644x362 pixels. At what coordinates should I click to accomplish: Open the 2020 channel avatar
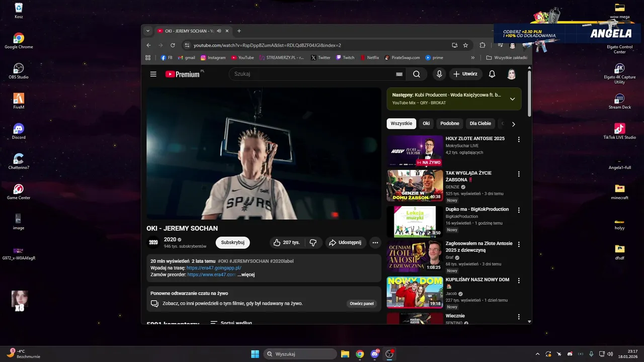click(153, 242)
